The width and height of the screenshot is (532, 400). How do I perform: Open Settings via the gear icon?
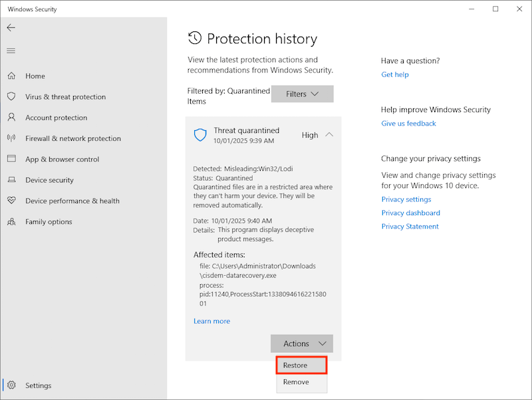pos(11,385)
